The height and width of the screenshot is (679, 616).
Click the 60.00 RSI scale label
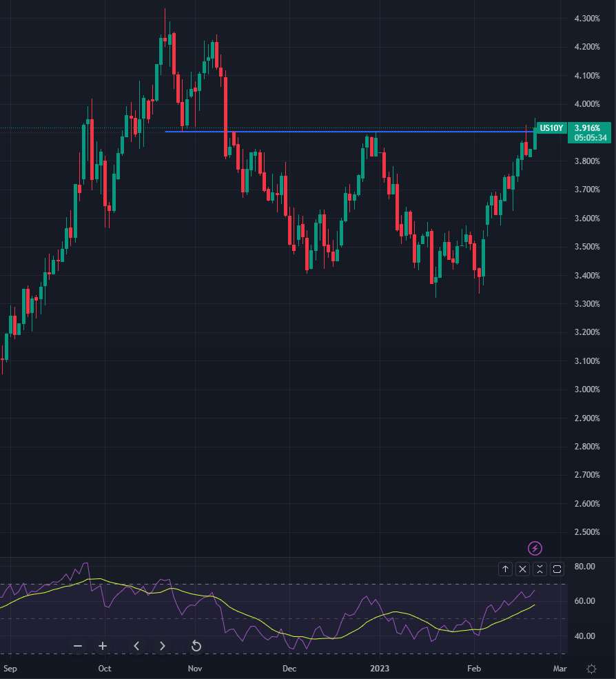[x=584, y=601]
